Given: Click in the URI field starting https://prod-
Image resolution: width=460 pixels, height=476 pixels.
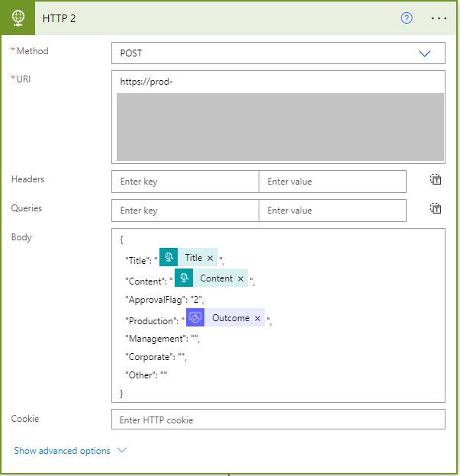Looking at the screenshot, I should pos(278,117).
